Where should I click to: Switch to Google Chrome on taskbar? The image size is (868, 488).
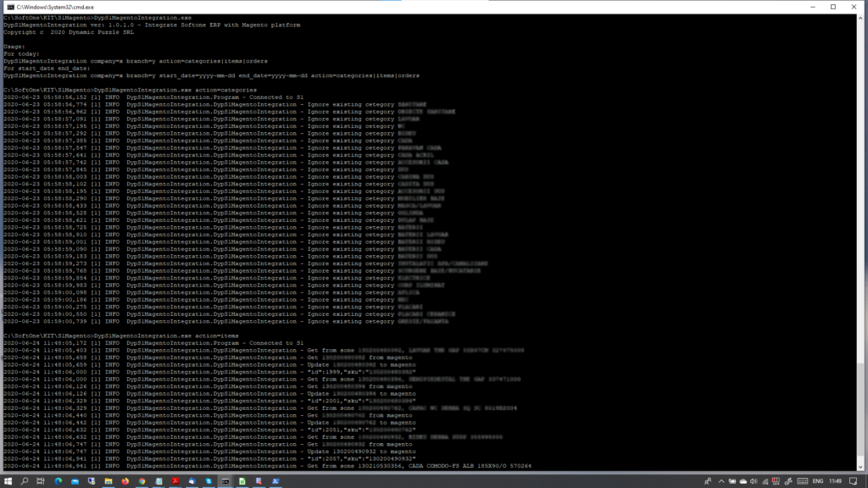[x=142, y=481]
